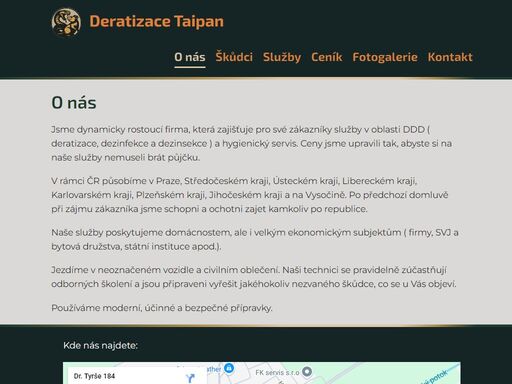The image size is (512, 384).
Task: Click the Deratizace Taipan snake logo
Action: pyautogui.click(x=66, y=22)
